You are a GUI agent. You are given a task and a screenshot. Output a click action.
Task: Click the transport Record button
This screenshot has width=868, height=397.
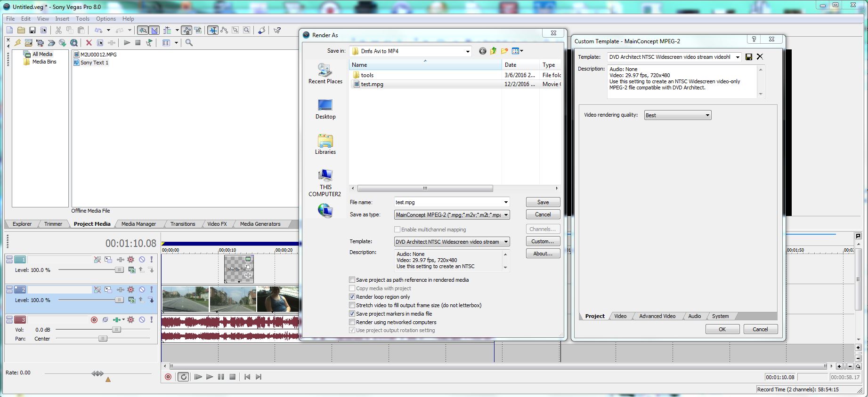point(168,377)
